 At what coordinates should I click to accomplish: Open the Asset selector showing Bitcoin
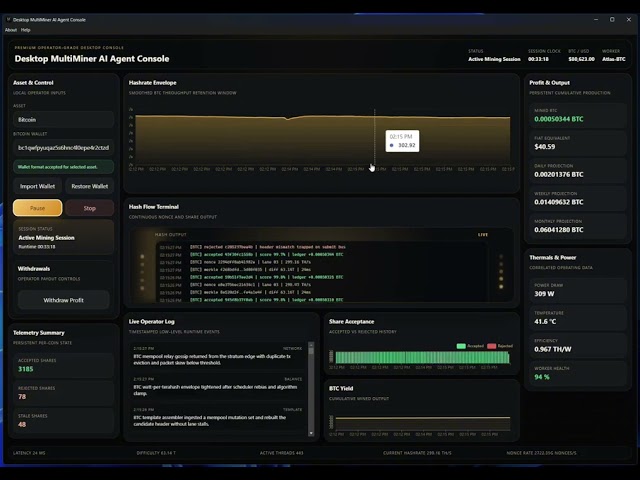[63, 120]
